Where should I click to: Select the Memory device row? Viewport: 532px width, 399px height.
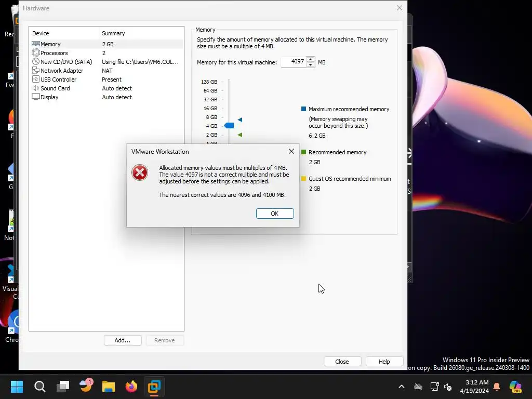point(107,44)
